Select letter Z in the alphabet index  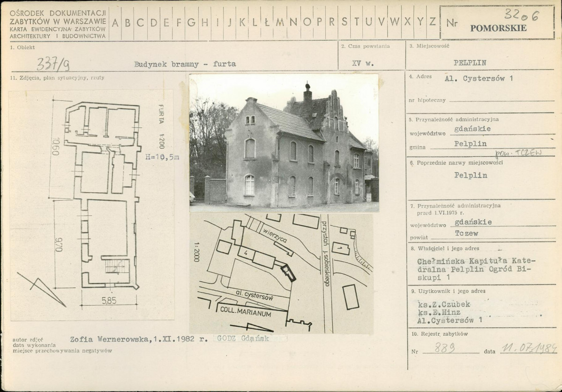432,22
